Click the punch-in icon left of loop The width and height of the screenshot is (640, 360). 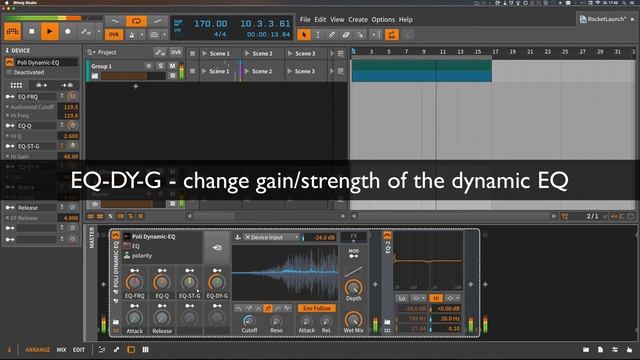tap(115, 21)
